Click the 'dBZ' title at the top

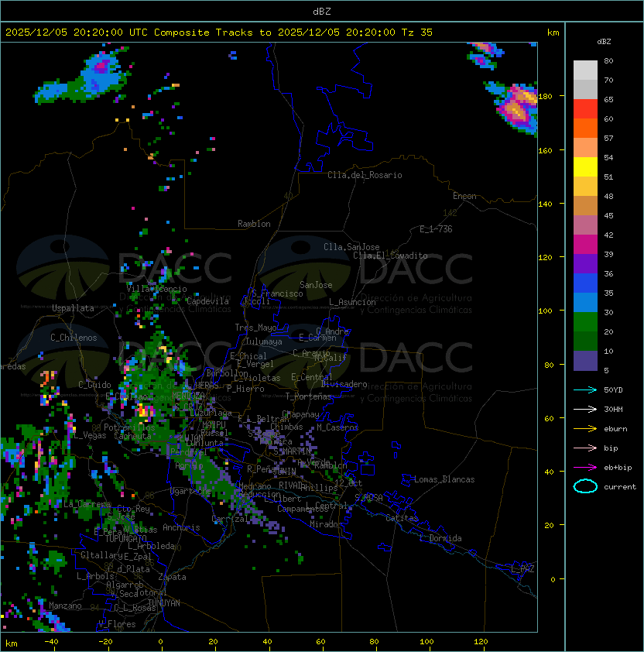(322, 12)
